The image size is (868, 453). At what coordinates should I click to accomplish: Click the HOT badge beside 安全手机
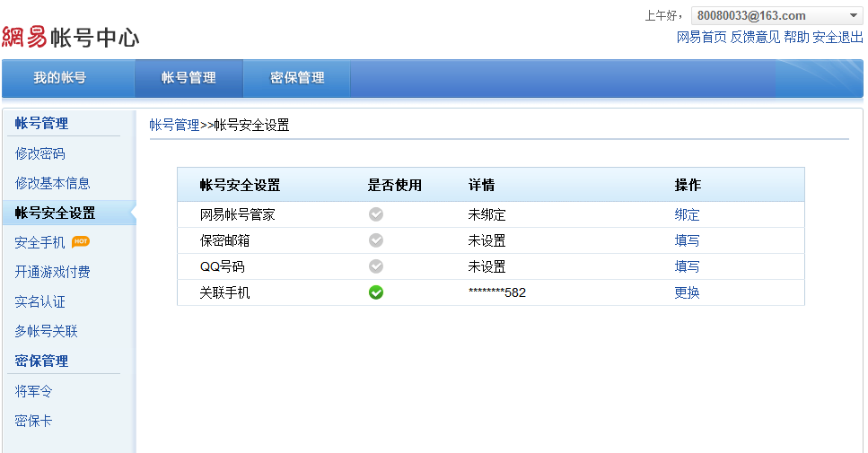point(81,241)
